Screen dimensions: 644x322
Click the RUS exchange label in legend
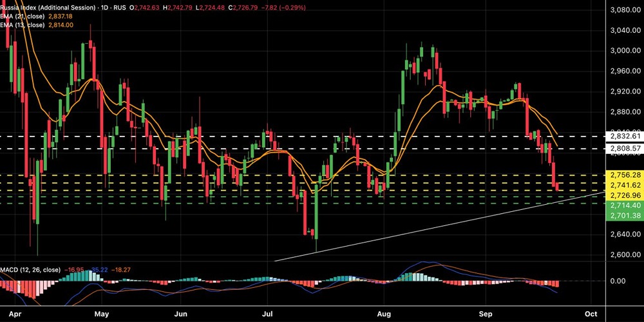tap(120, 8)
